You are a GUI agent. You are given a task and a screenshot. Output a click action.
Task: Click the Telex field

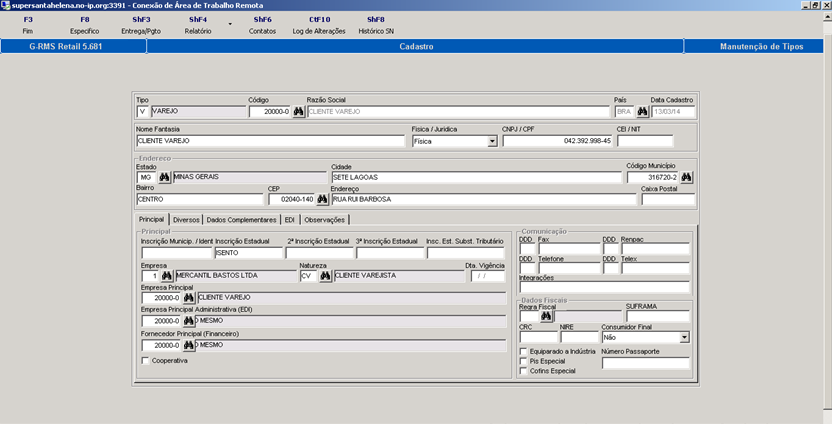click(655, 268)
